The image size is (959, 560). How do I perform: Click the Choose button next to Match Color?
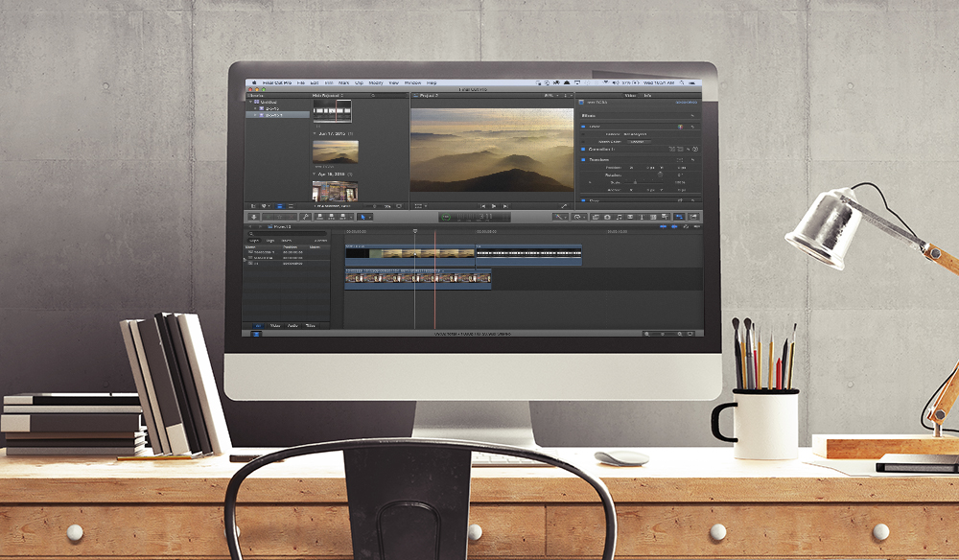(x=639, y=141)
